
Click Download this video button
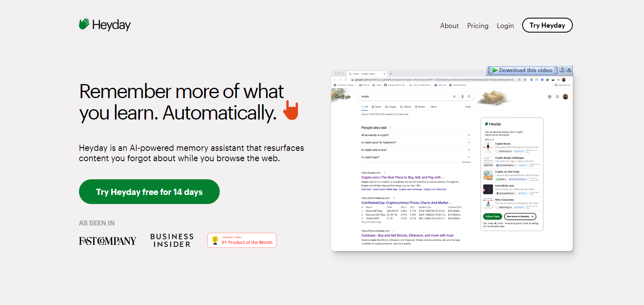click(523, 70)
